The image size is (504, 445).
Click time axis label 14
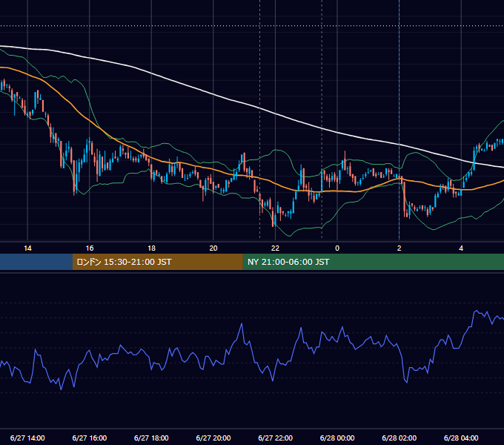27,248
